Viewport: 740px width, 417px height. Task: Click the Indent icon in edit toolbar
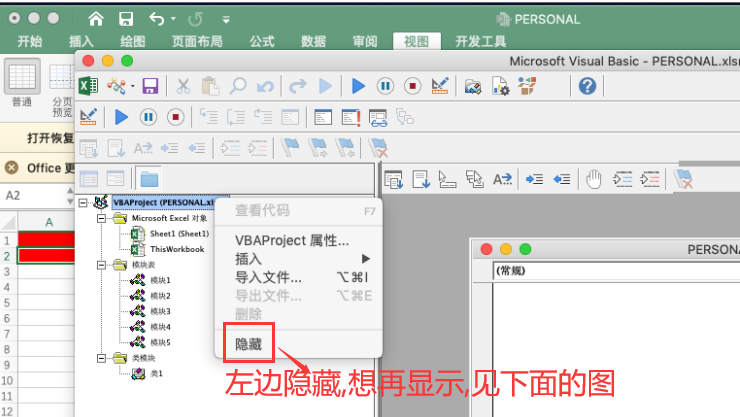[x=534, y=179]
